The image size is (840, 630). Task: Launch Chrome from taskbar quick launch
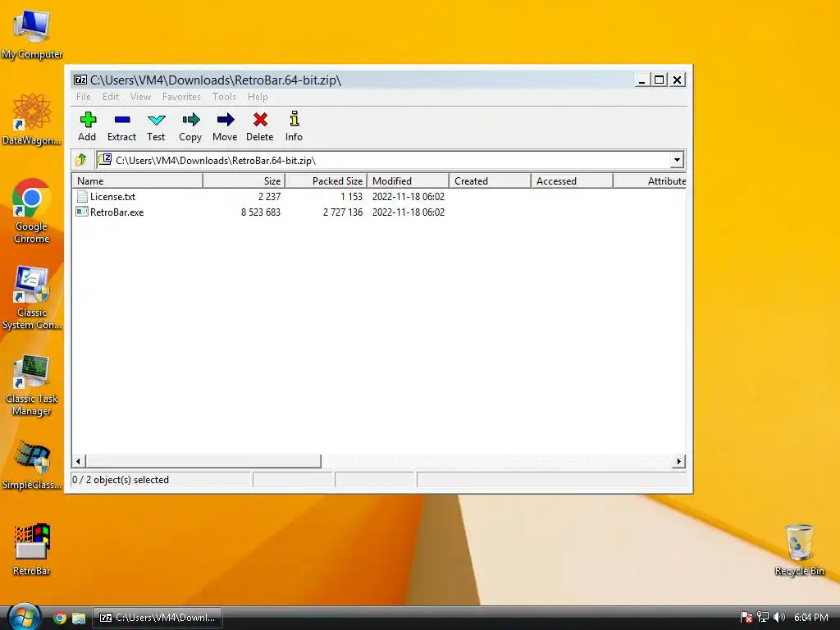(60, 618)
